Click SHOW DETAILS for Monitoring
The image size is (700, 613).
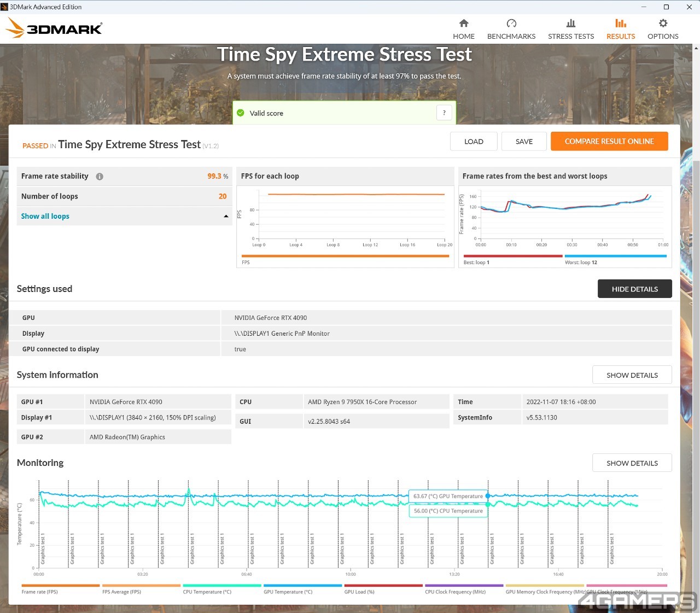pos(632,463)
